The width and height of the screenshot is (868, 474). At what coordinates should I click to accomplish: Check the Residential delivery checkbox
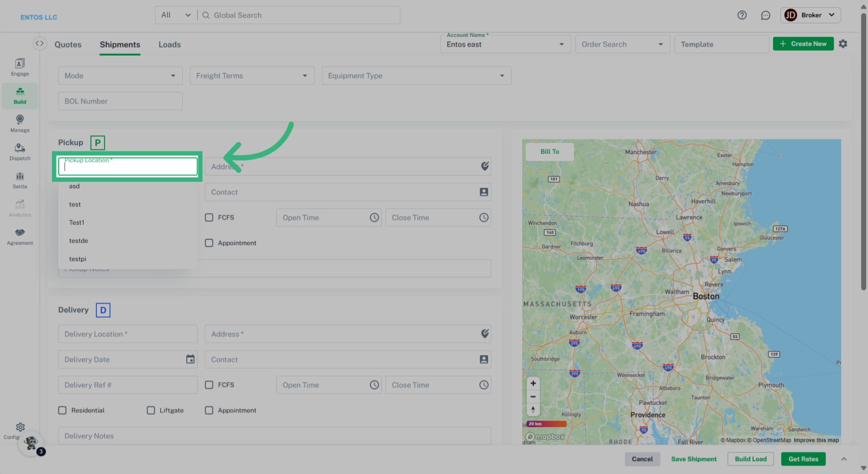click(62, 410)
